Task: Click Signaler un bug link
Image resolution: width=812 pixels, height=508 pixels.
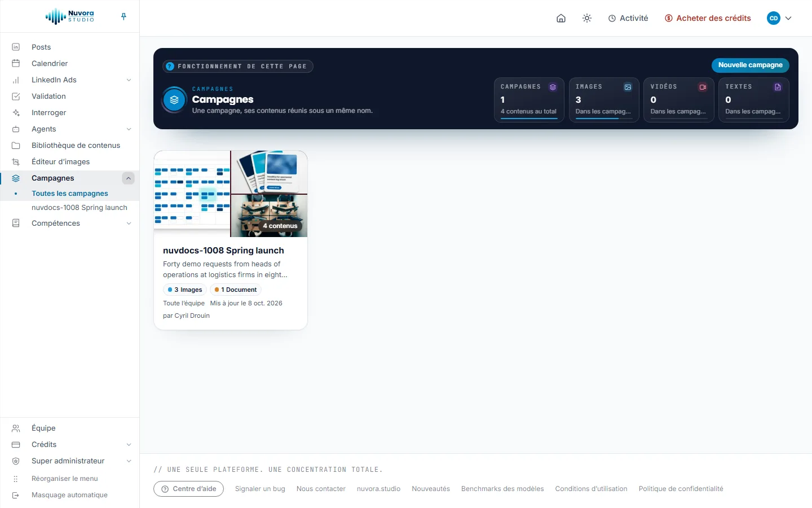Action: tap(260, 489)
